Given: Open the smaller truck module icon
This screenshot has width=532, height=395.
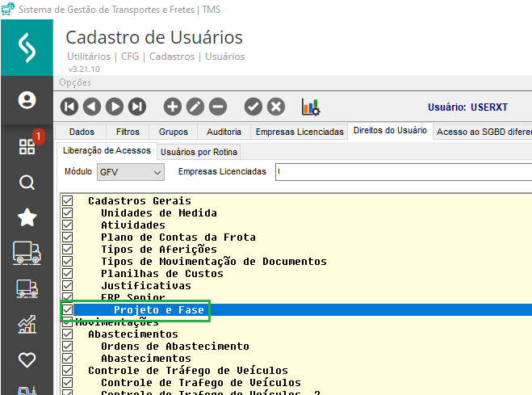Looking at the screenshot, I should point(27,289).
